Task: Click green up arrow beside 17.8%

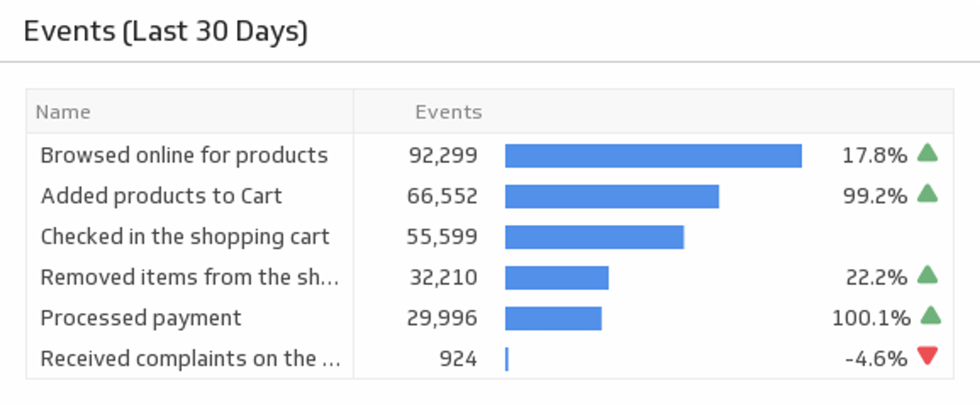Action: (927, 153)
